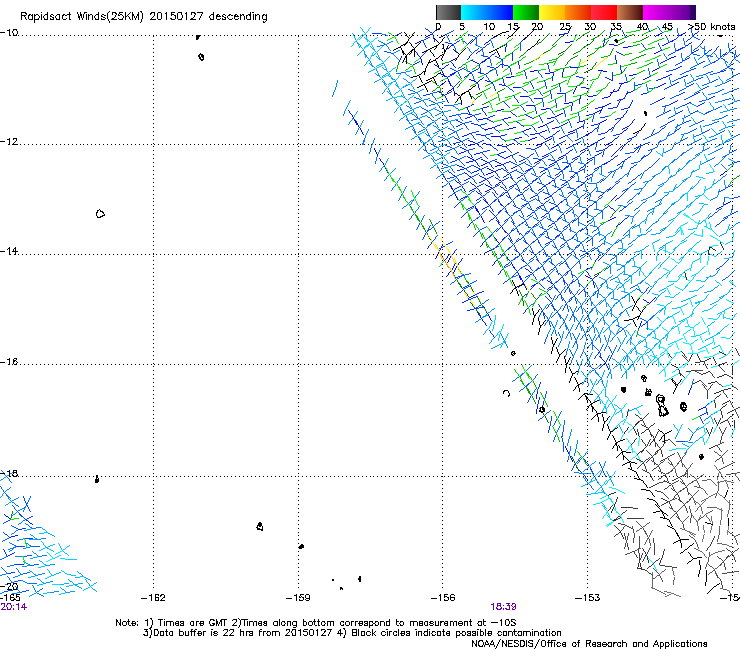
Task: Click the 'NOAA/NESDIS/Office of Research and Applications' credit
Action: [x=589, y=644]
